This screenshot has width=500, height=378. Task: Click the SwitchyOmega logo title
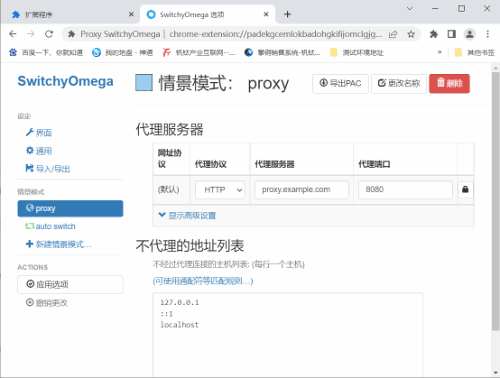pos(65,81)
